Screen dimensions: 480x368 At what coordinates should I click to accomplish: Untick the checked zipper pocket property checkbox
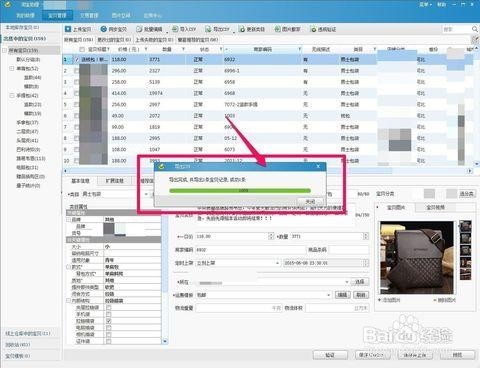click(109, 321)
